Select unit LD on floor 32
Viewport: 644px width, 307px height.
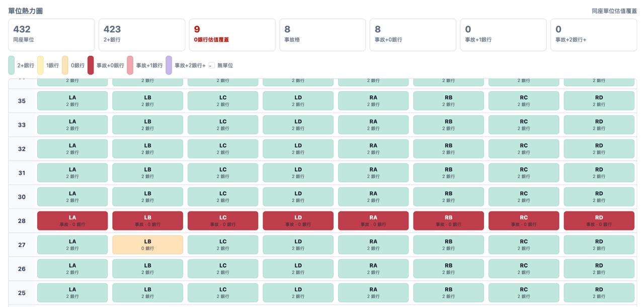[298, 149]
